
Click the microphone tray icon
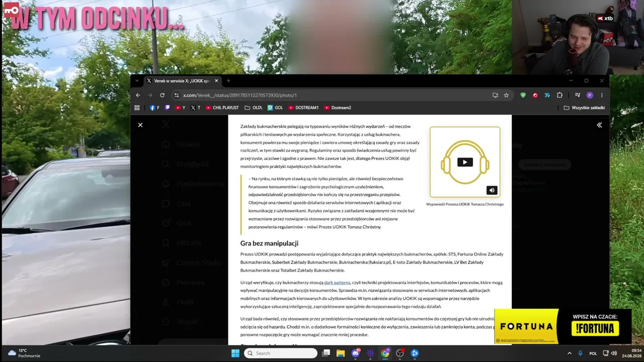(x=581, y=353)
